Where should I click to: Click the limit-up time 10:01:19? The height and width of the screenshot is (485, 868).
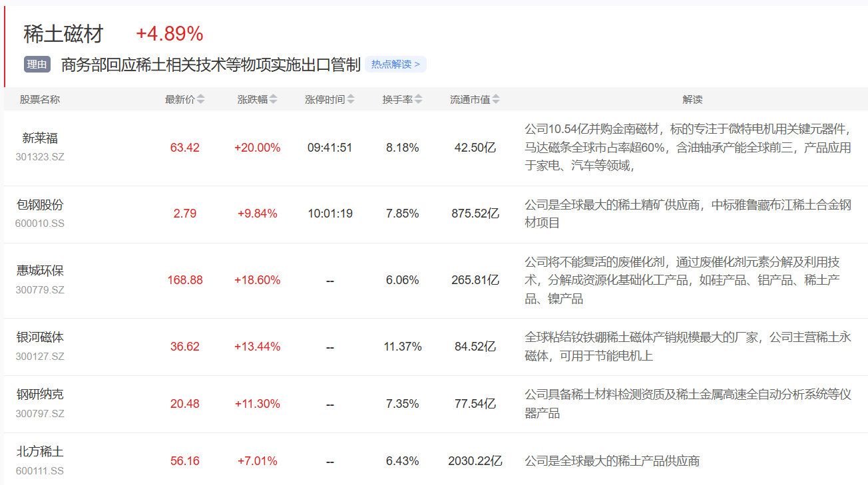[x=330, y=214]
